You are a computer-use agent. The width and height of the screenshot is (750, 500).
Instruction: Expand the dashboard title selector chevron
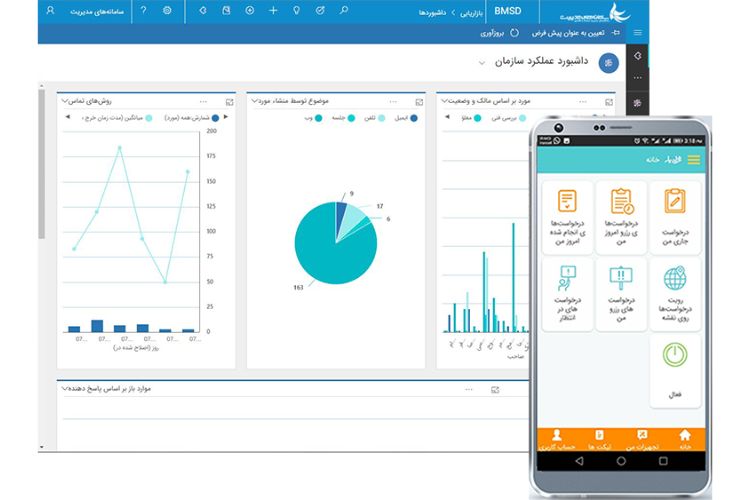(482, 62)
